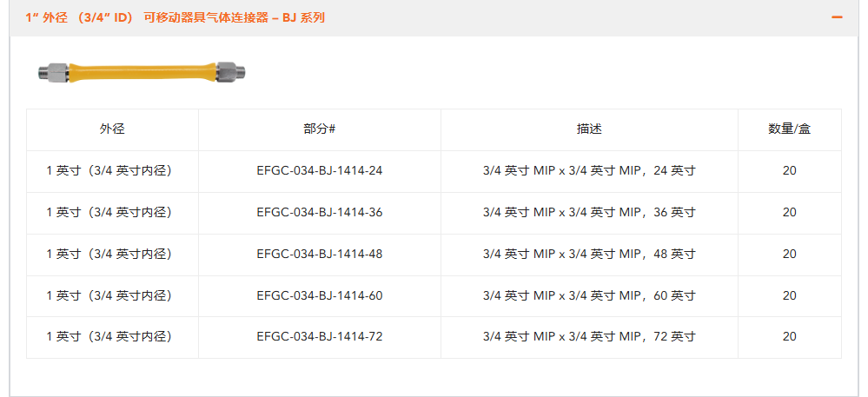Click the 24 英寸 MIP description cell
Image resolution: width=868 pixels, height=397 pixels.
coord(589,171)
